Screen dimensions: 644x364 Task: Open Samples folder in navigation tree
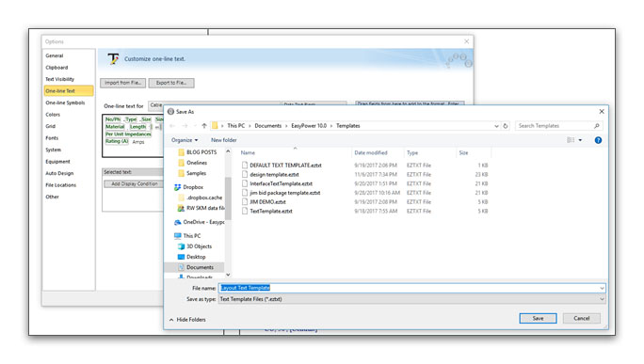(197, 174)
